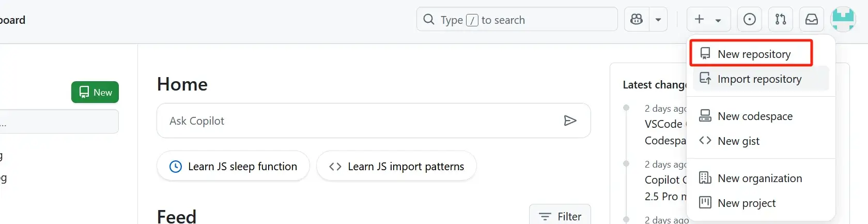Image resolution: width=868 pixels, height=224 pixels.
Task: Select New repository from the menu
Action: click(754, 54)
